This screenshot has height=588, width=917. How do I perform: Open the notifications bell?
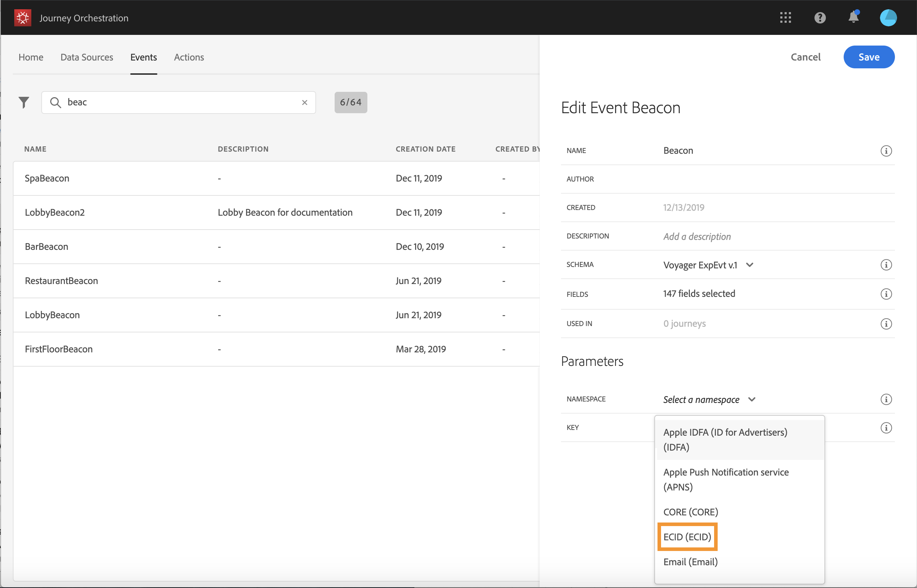[x=853, y=17]
